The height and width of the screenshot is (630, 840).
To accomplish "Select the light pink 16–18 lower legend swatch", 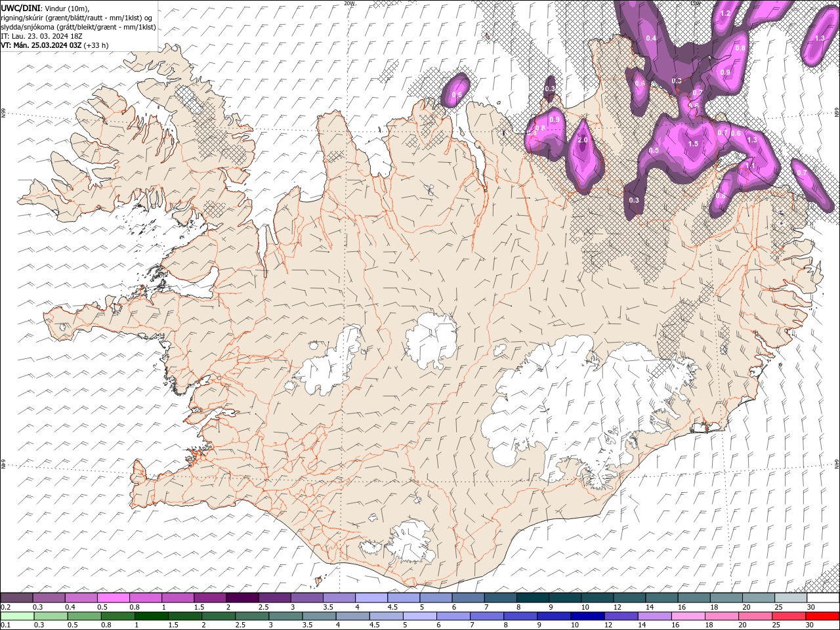I will [689, 616].
